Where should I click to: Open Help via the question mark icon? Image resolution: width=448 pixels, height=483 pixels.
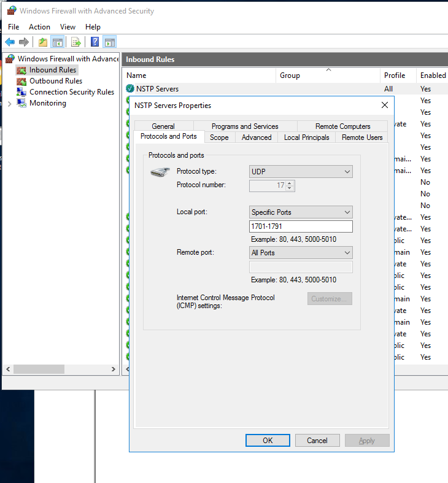pyautogui.click(x=95, y=42)
